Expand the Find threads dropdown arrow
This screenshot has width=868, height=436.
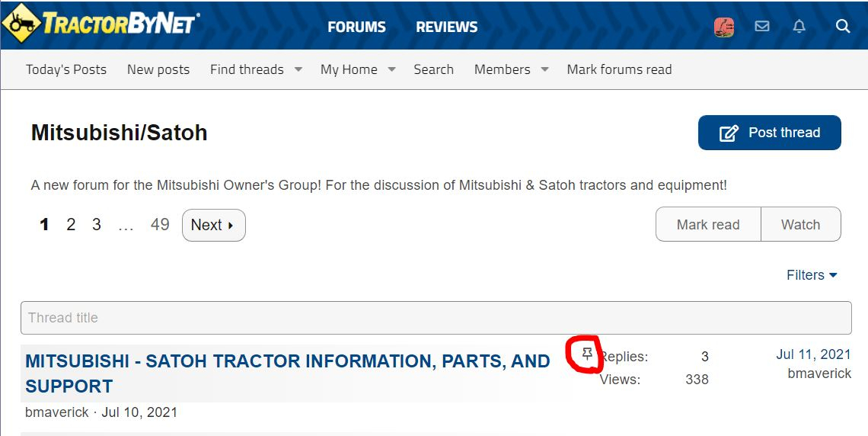point(298,69)
